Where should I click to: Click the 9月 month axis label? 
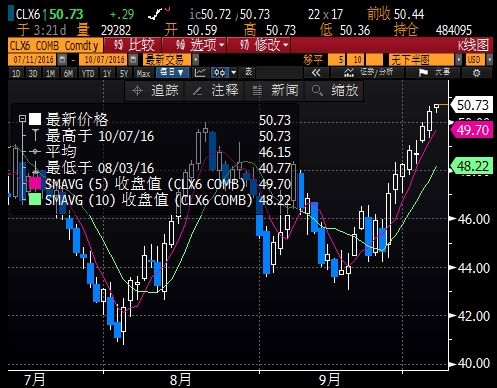pyautogui.click(x=329, y=380)
